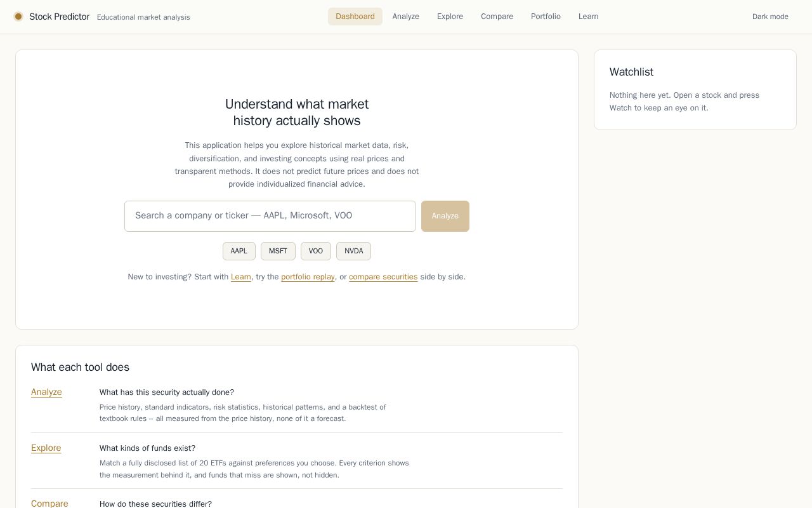
Task: Click the Stock Predictor title text
Action: [59, 17]
